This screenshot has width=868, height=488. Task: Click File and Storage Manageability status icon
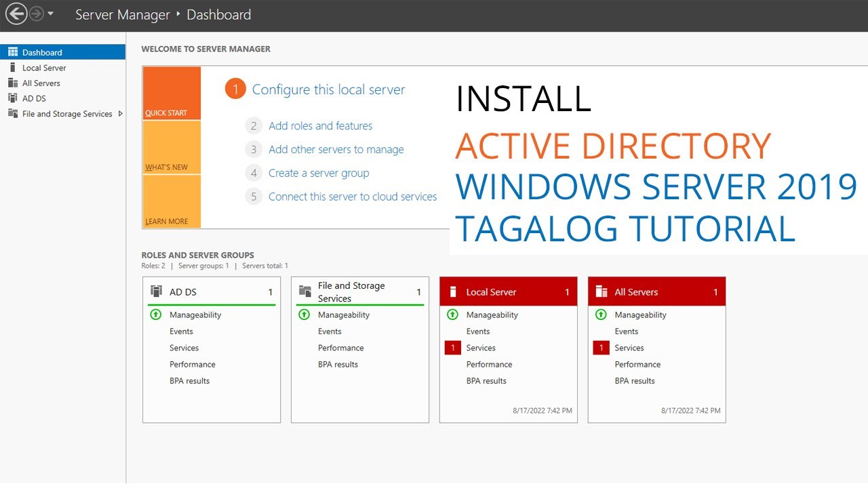tap(304, 314)
